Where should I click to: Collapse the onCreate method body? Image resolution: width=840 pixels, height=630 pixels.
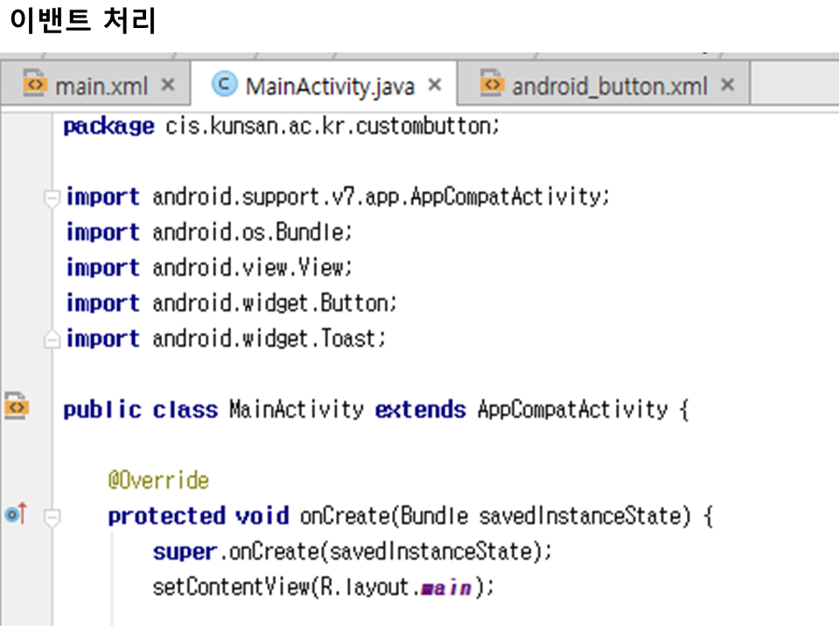pyautogui.click(x=52, y=517)
